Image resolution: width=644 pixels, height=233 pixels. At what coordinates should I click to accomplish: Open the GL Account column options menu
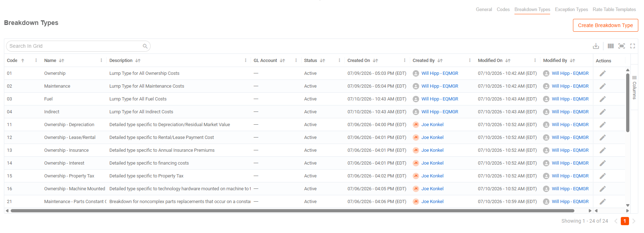point(296,61)
